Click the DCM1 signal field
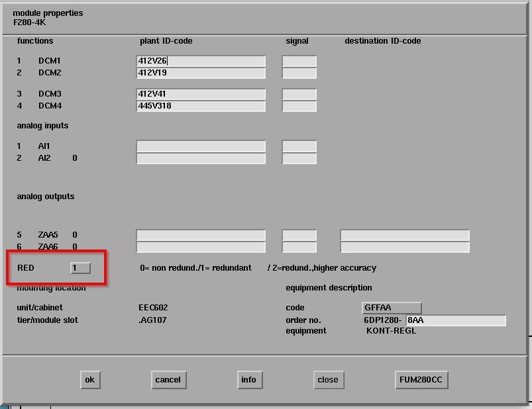 (299, 61)
